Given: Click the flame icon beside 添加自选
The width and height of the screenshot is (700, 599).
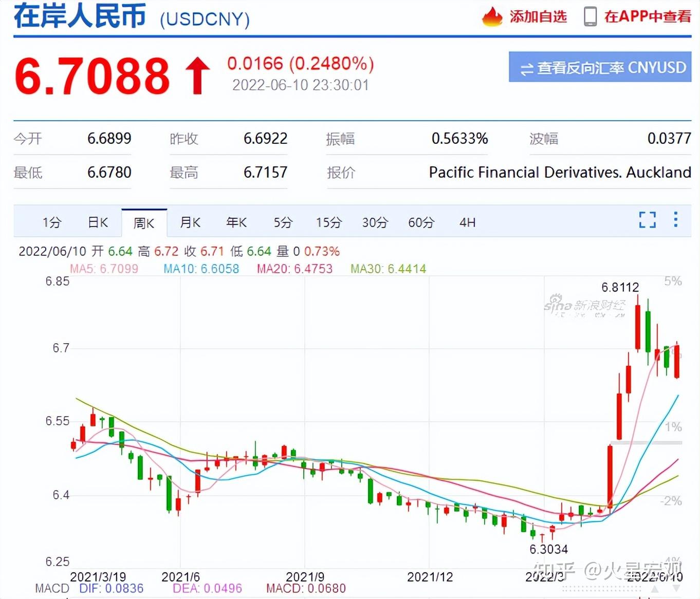Looking at the screenshot, I should point(492,16).
